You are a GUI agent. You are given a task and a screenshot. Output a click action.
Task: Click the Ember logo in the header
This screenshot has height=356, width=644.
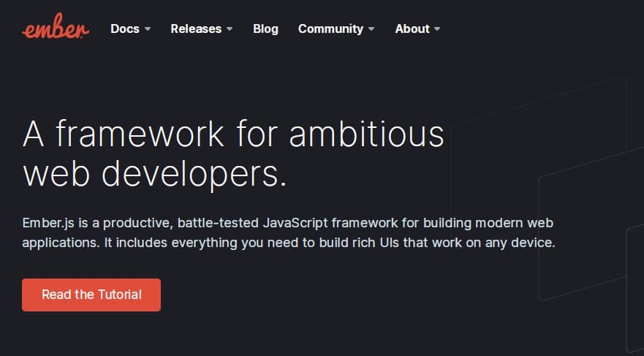(x=56, y=29)
